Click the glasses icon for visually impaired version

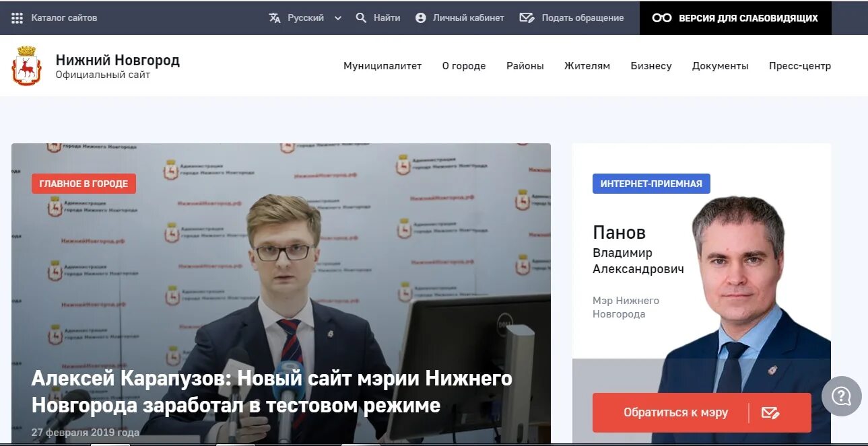(662, 18)
